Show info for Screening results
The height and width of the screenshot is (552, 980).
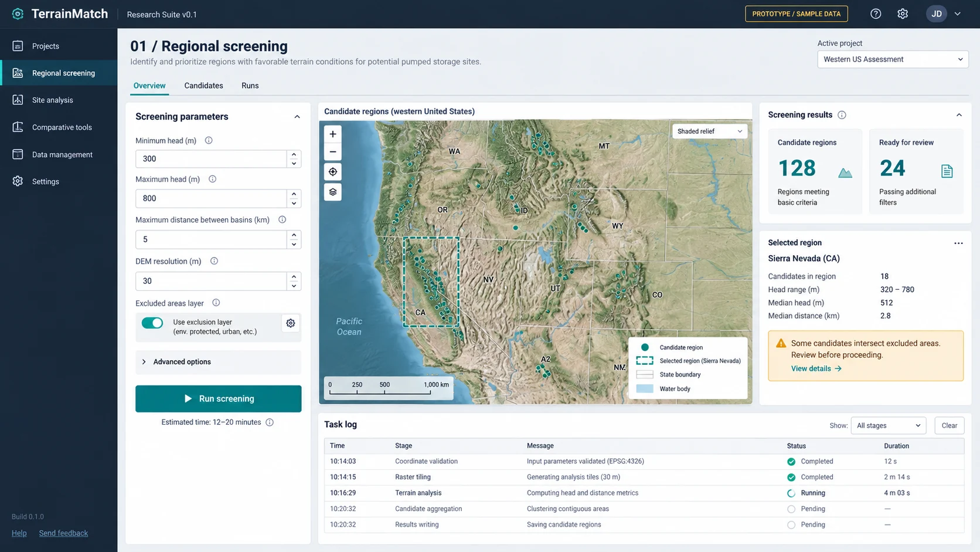tap(842, 115)
